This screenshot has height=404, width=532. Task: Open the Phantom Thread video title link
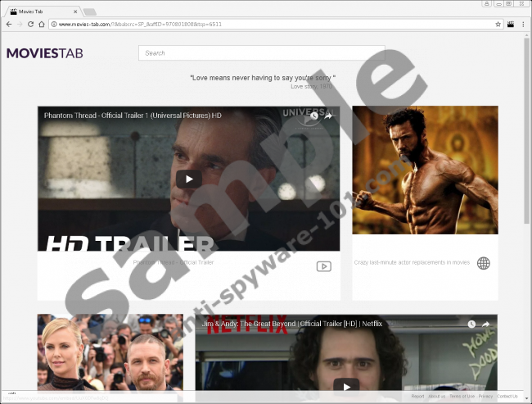(x=133, y=116)
